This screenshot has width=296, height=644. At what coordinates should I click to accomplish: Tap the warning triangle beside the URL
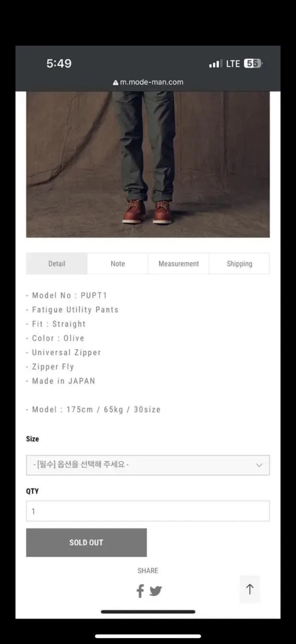coord(115,82)
